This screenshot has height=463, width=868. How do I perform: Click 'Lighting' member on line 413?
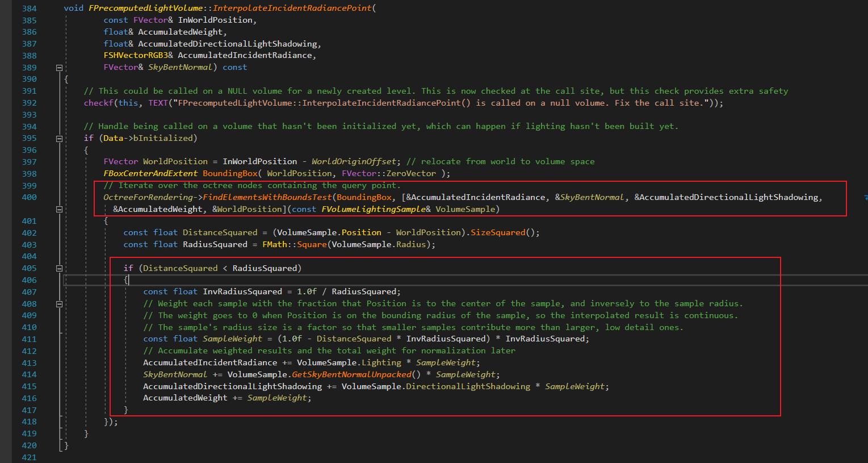381,362
